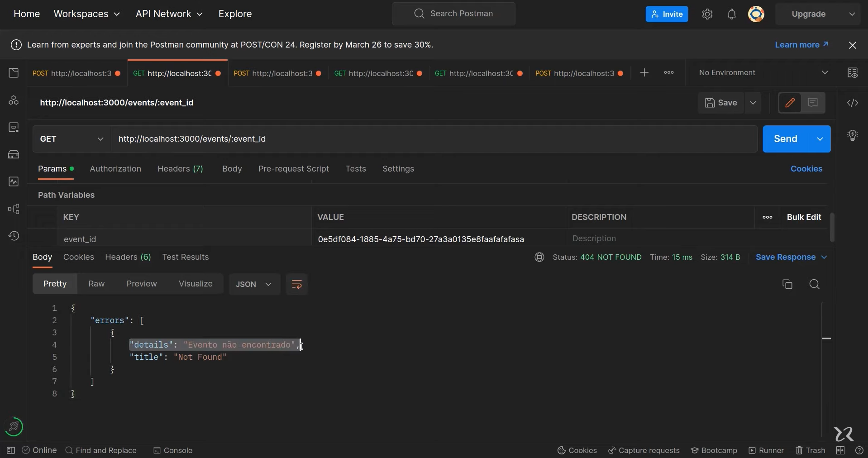
Task: Open the Workspaces dropdown
Action: pos(87,14)
